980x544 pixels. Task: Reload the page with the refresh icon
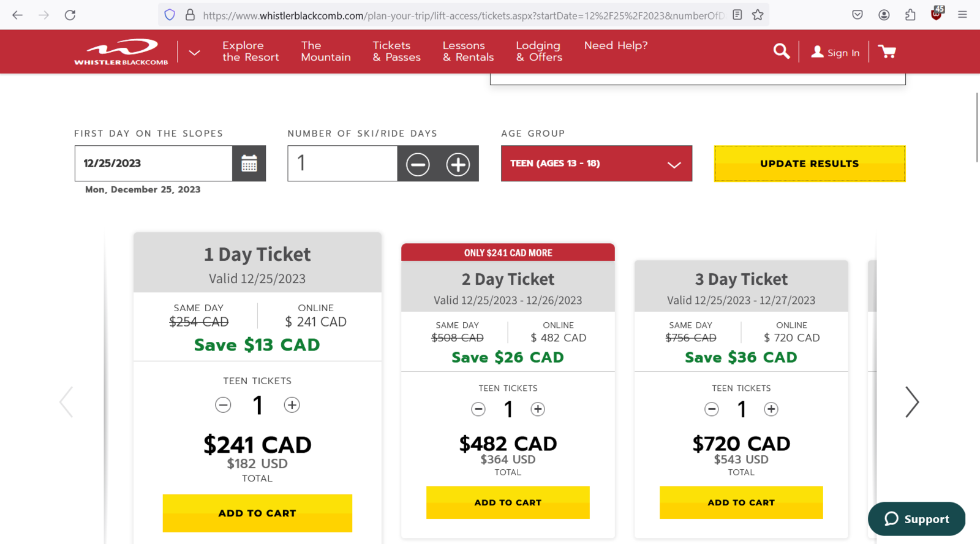70,15
